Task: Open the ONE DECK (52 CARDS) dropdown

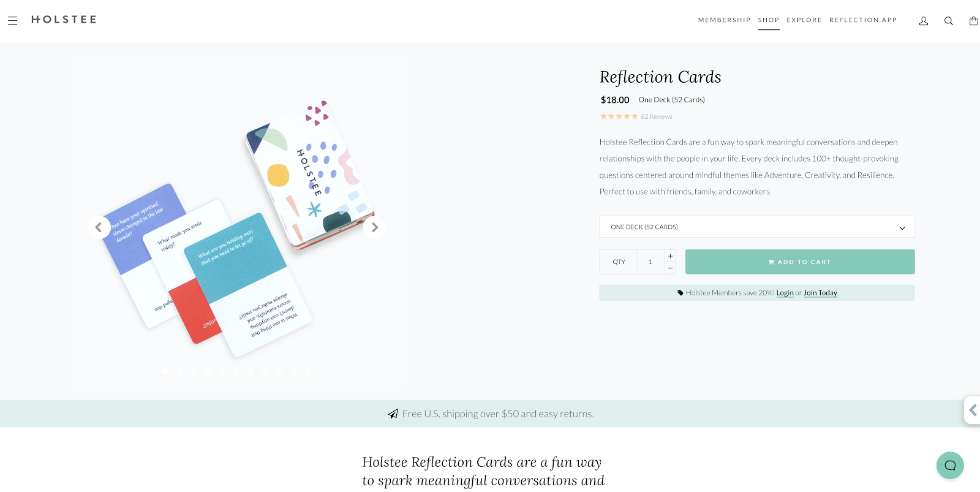Action: (756, 226)
